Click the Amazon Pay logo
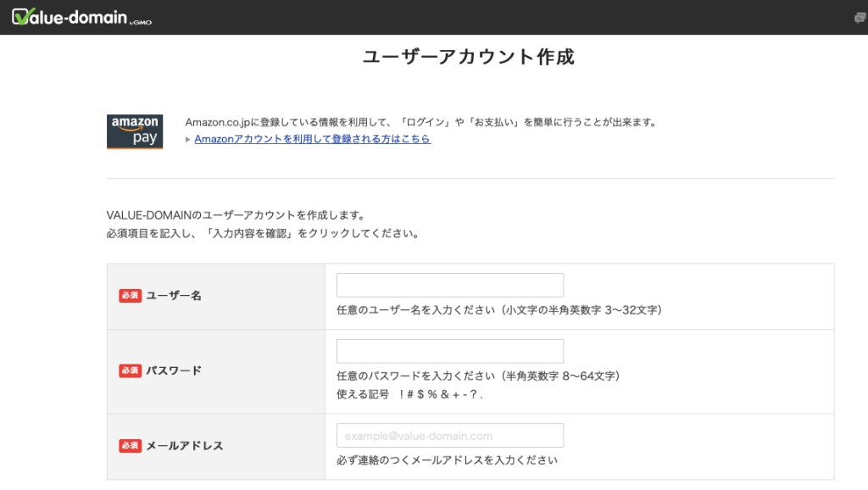The height and width of the screenshot is (490, 868). tap(135, 131)
